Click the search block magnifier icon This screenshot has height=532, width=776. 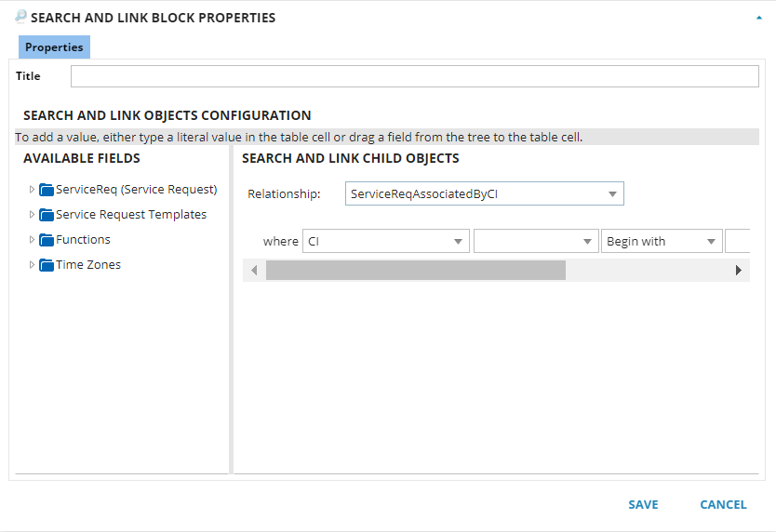[x=20, y=17]
